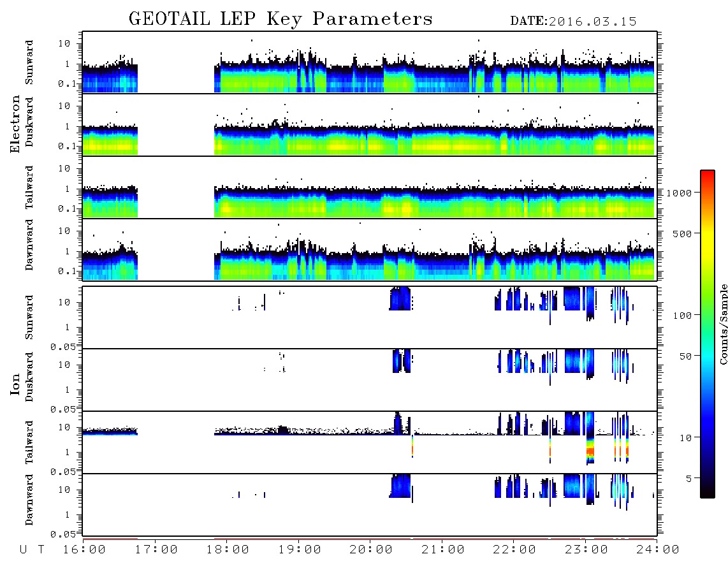Click the 0.1 tick of Electron Sunward panel
The height and width of the screenshot is (561, 728).
[x=66, y=84]
